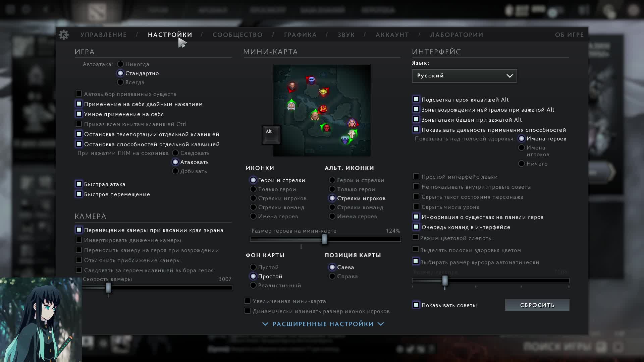The image size is (644, 362).
Task: Expand РАСШИРЕННЫЕ НАСТРОЙКИ section
Action: click(323, 324)
